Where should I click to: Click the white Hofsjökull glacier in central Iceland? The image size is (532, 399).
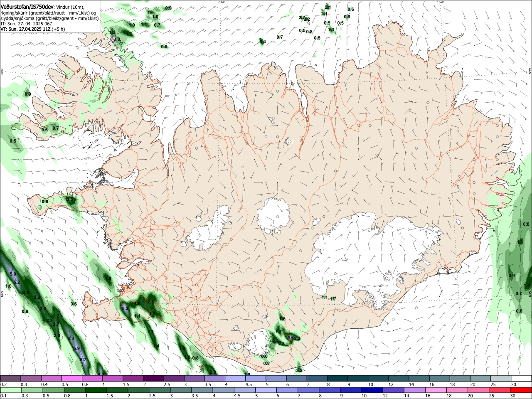click(x=273, y=216)
